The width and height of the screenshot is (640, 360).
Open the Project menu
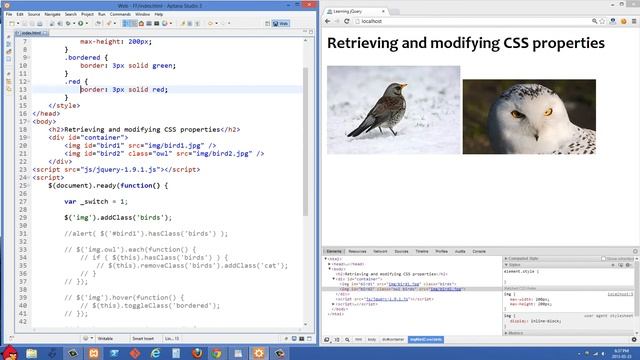[x=87, y=14]
